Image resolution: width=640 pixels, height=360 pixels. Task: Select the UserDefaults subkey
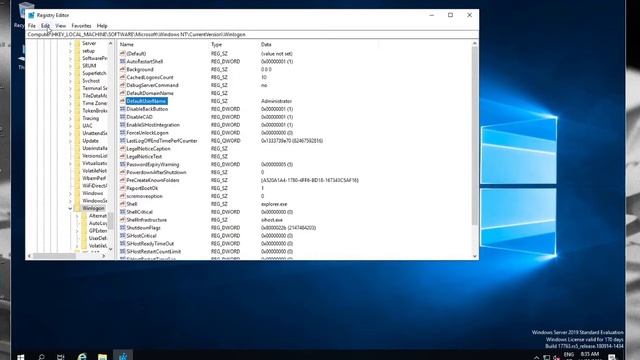tap(98, 238)
